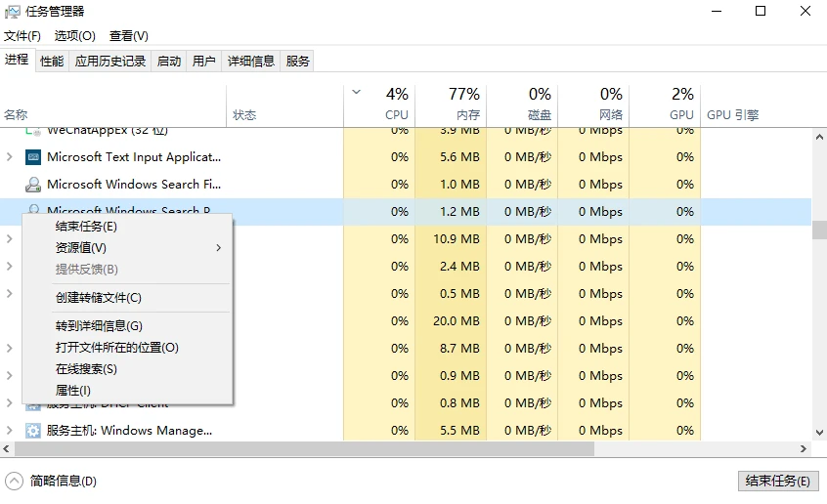Click the up-arrow icon beside 简略信息(D)

pyautogui.click(x=15, y=481)
